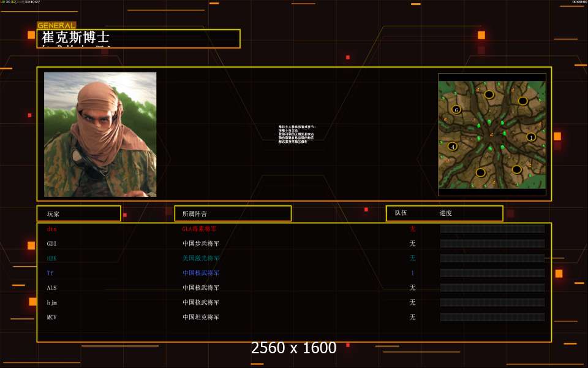
Task: Click the 所属阵营 column header
Action: (194, 213)
